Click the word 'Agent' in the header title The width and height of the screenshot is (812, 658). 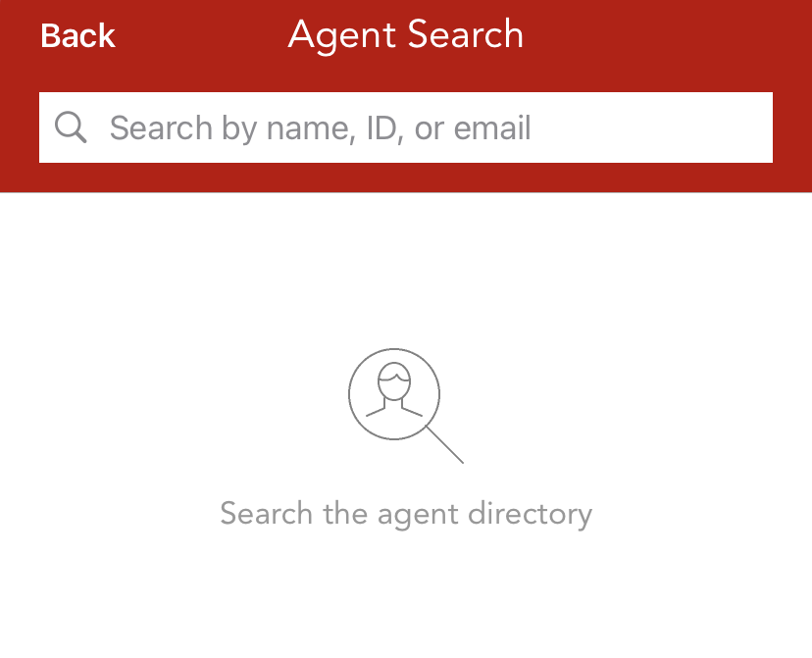coord(342,35)
